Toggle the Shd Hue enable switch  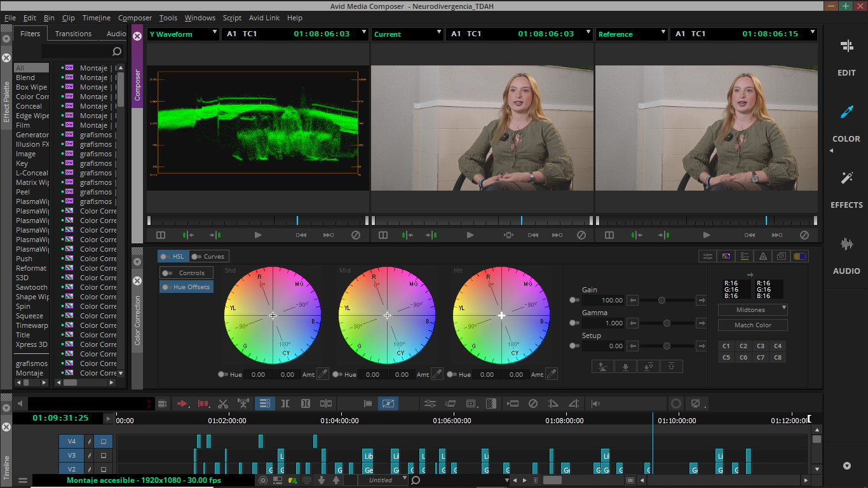coord(223,374)
